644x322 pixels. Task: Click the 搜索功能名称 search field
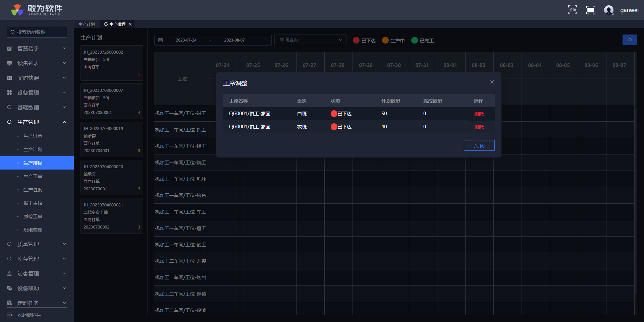click(x=37, y=32)
